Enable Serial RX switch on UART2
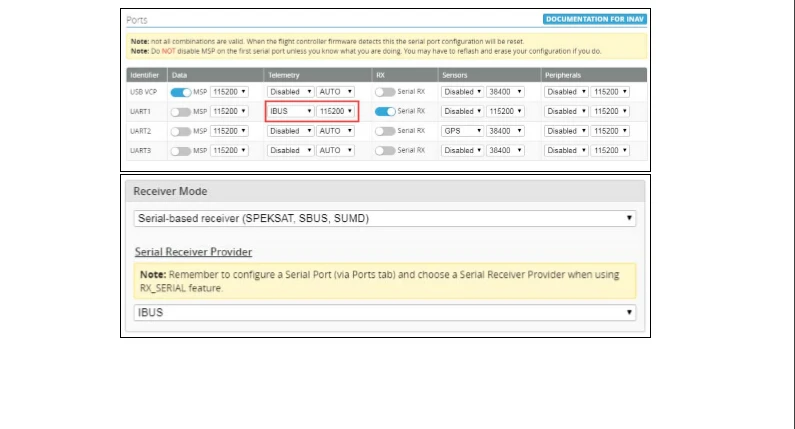Image resolution: width=795 pixels, height=429 pixels. pyautogui.click(x=385, y=131)
